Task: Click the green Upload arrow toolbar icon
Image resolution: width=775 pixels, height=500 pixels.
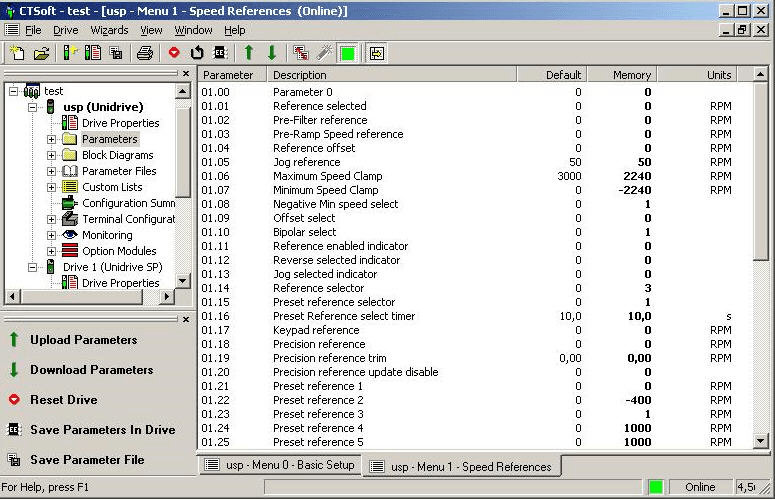Action: click(x=249, y=52)
